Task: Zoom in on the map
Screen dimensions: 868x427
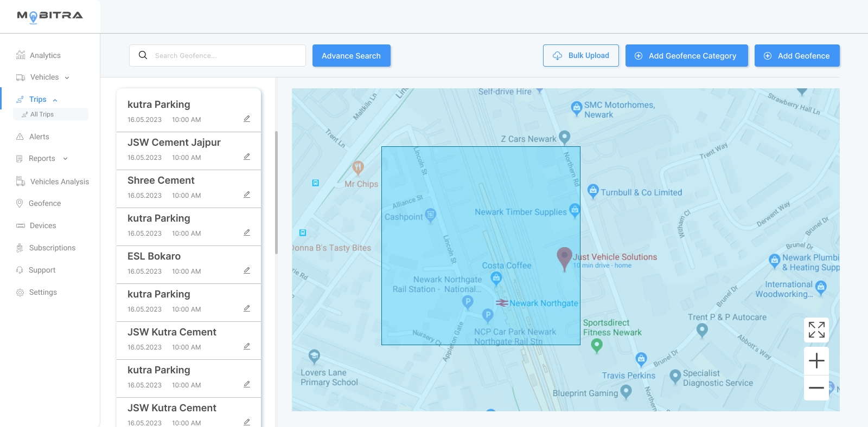Action: pos(816,361)
